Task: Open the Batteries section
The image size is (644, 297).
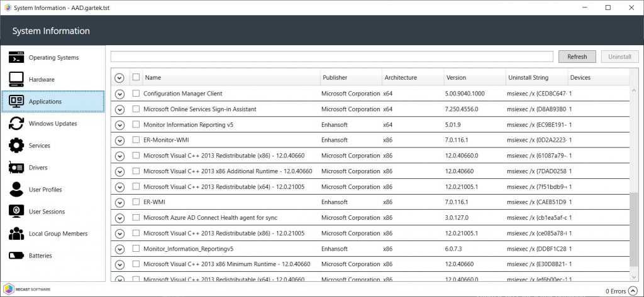Action: tap(53, 256)
